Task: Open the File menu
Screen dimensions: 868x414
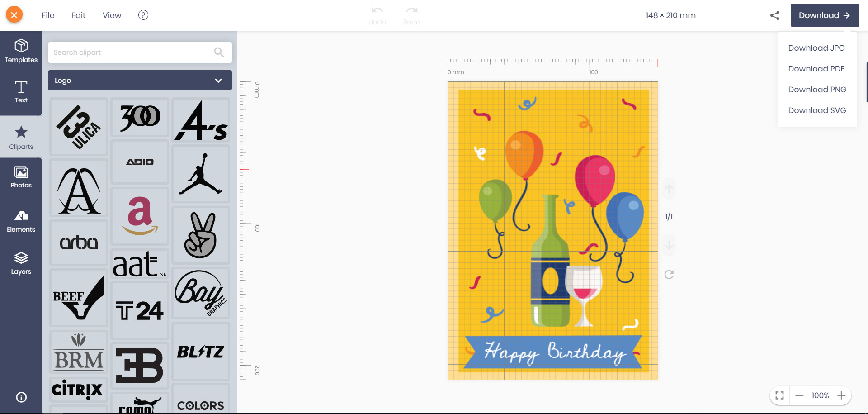Action: point(47,15)
